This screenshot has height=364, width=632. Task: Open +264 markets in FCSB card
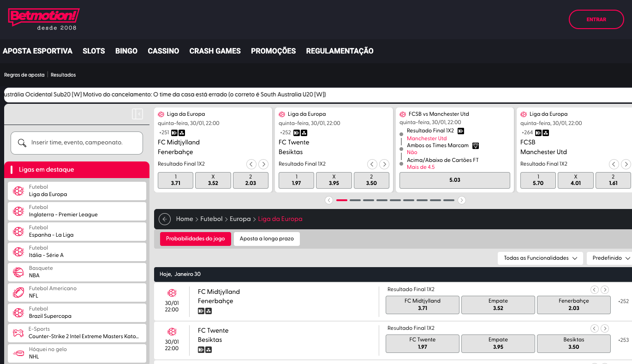527,133
